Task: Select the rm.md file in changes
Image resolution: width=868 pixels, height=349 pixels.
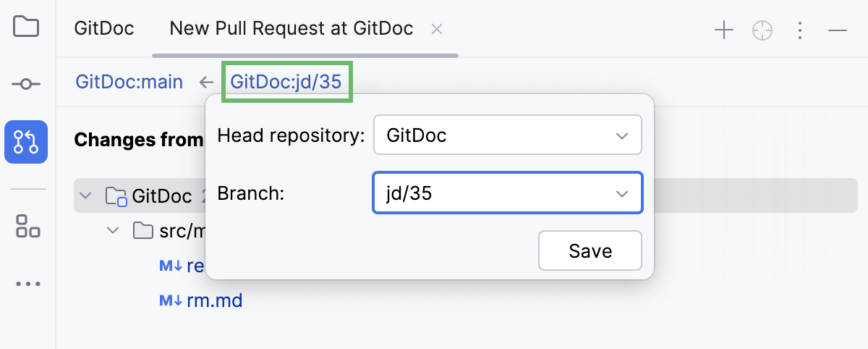Action: (214, 300)
